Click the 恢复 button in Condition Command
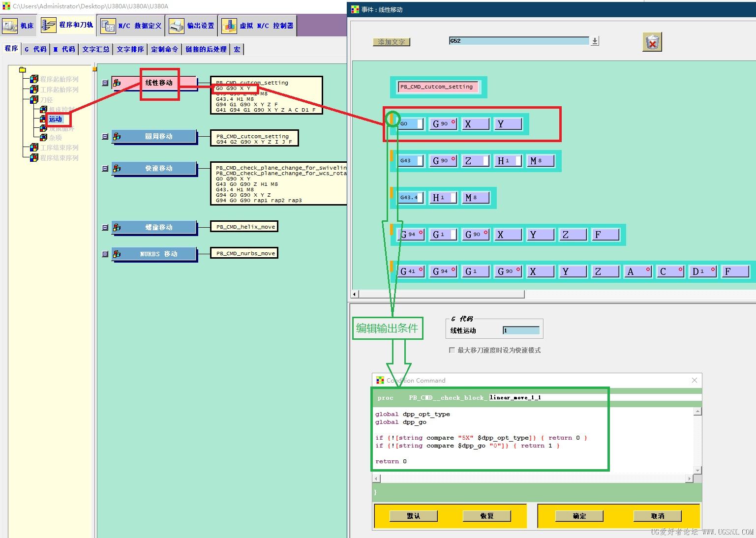756x538 pixels. click(487, 516)
